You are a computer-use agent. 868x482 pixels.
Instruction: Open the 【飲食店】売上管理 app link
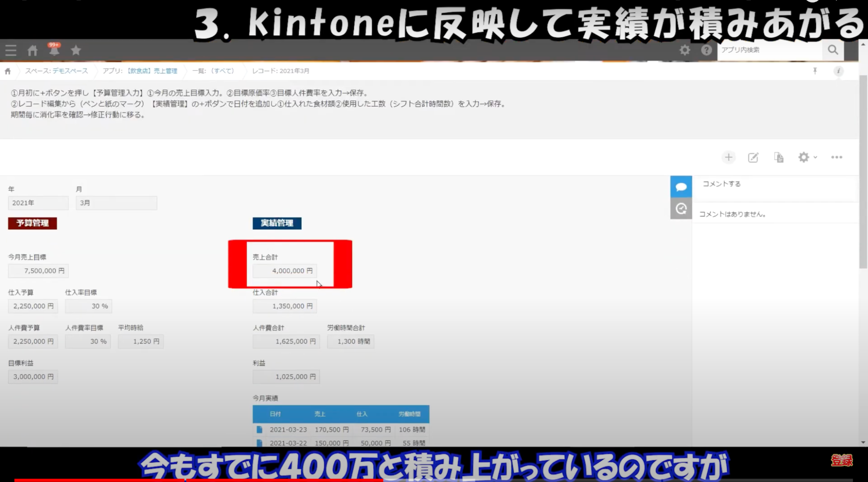point(152,71)
